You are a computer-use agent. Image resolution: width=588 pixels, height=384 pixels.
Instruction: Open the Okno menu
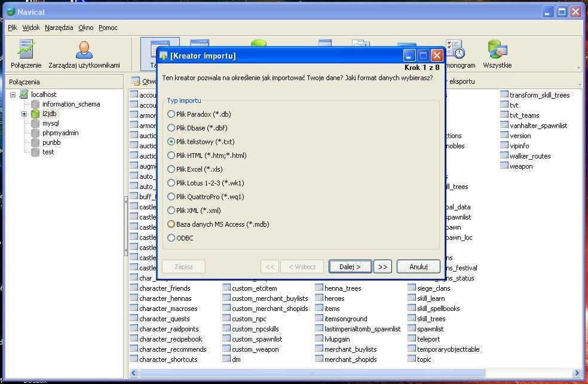click(86, 28)
